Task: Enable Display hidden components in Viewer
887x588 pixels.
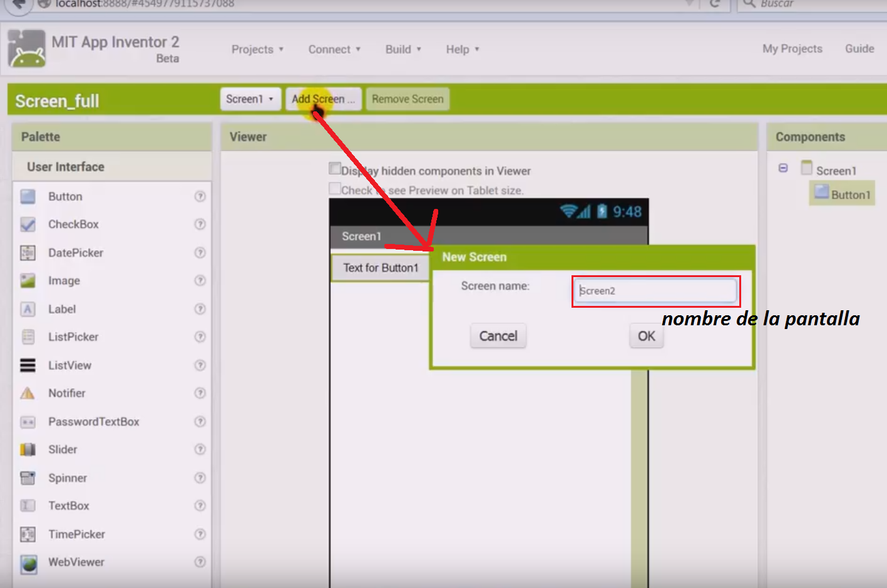Action: click(x=336, y=168)
